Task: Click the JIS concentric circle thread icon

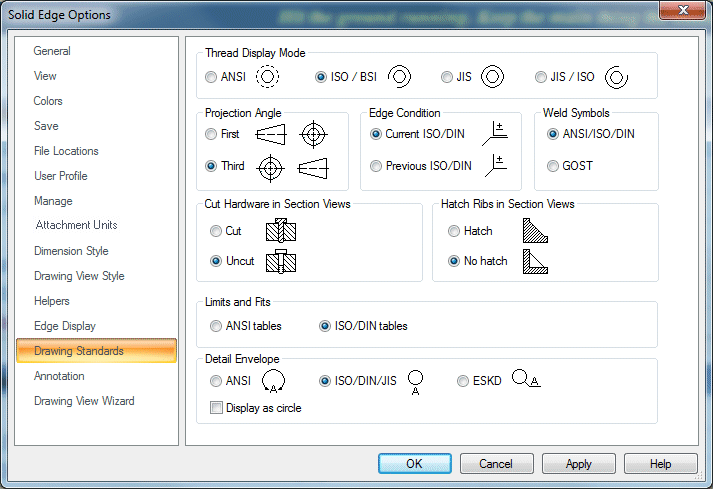Action: pyautogui.click(x=492, y=76)
